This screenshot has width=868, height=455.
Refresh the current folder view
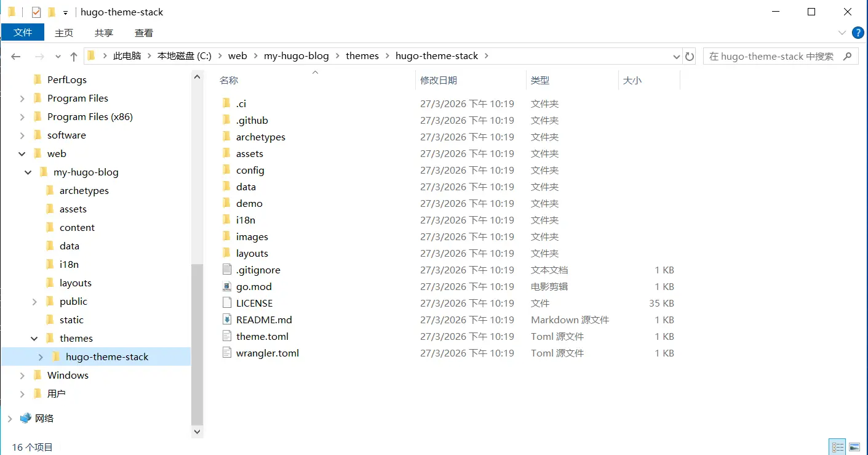tap(690, 56)
